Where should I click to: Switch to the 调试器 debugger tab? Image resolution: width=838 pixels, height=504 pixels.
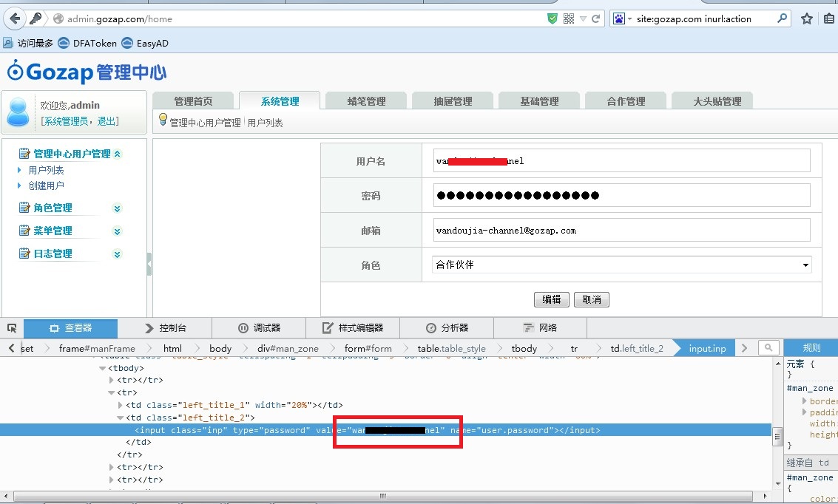[259, 328]
